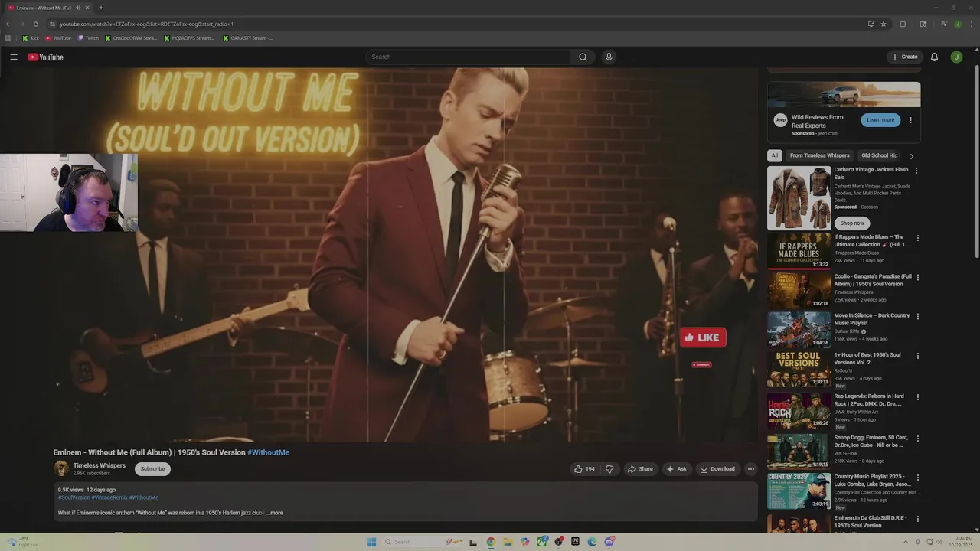Click the Windows taskbar search box
Image resolution: width=980 pixels, height=551 pixels.
(x=421, y=542)
